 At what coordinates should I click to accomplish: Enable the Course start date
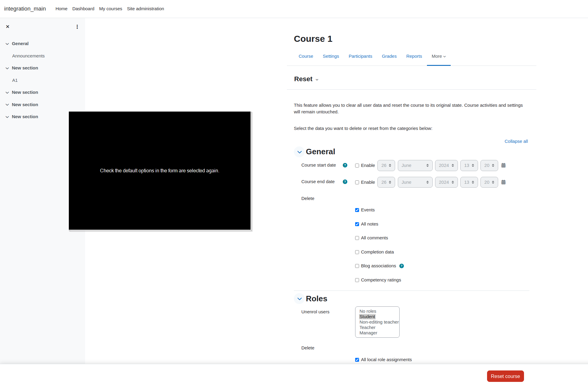pos(357,166)
